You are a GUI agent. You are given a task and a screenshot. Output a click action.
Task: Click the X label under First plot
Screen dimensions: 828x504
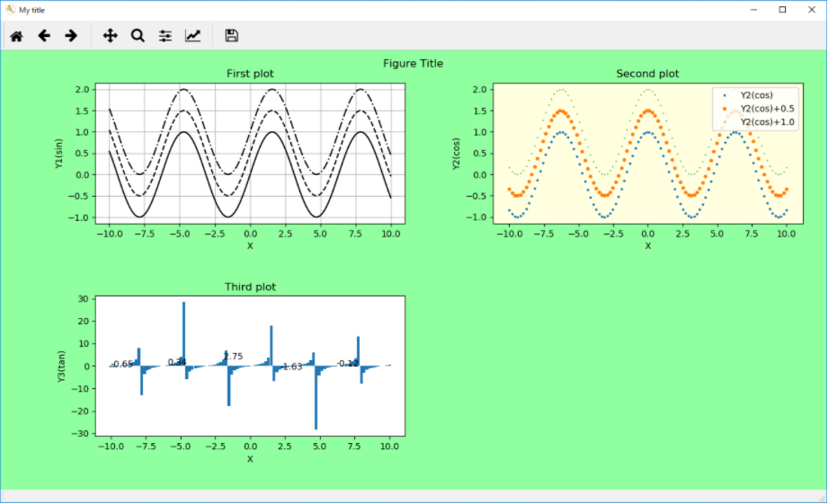pos(250,246)
